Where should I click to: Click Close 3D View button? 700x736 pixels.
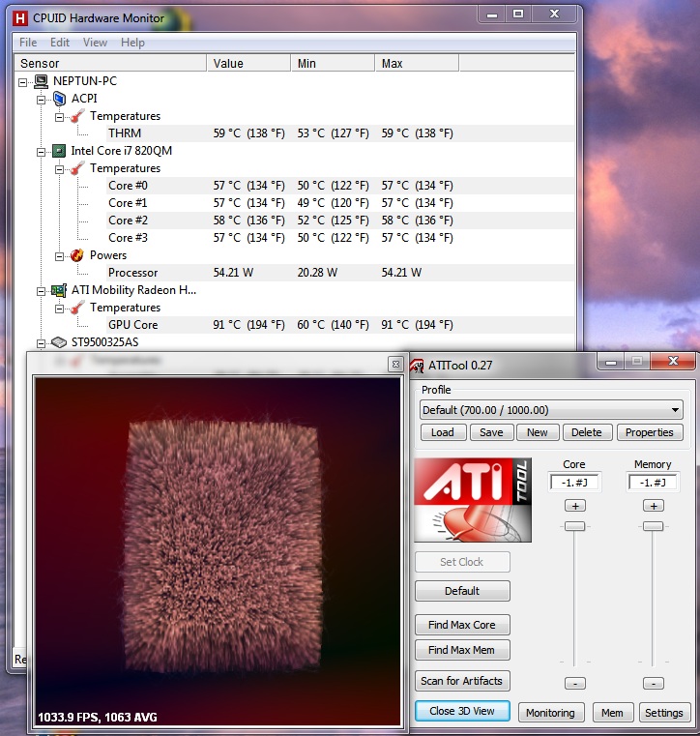pos(462,711)
